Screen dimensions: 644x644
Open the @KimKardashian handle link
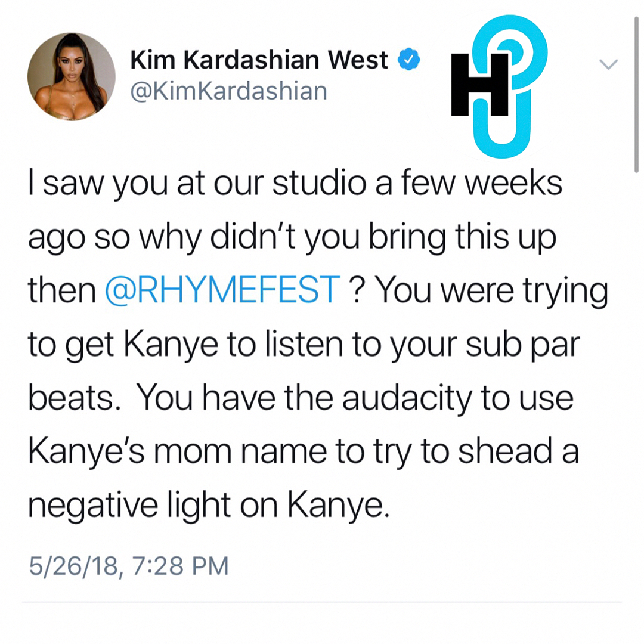pyautogui.click(x=229, y=91)
